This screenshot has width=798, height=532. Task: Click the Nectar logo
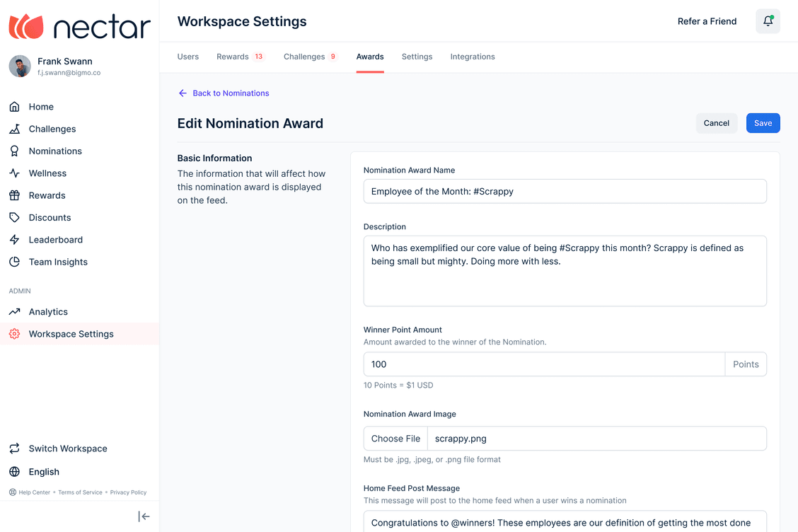(79, 26)
